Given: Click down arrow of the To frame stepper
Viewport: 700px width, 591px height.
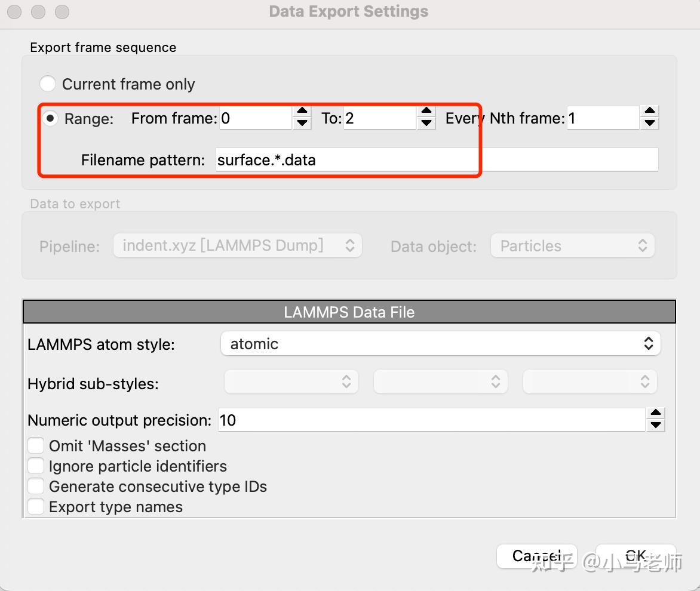Looking at the screenshot, I should (x=426, y=124).
